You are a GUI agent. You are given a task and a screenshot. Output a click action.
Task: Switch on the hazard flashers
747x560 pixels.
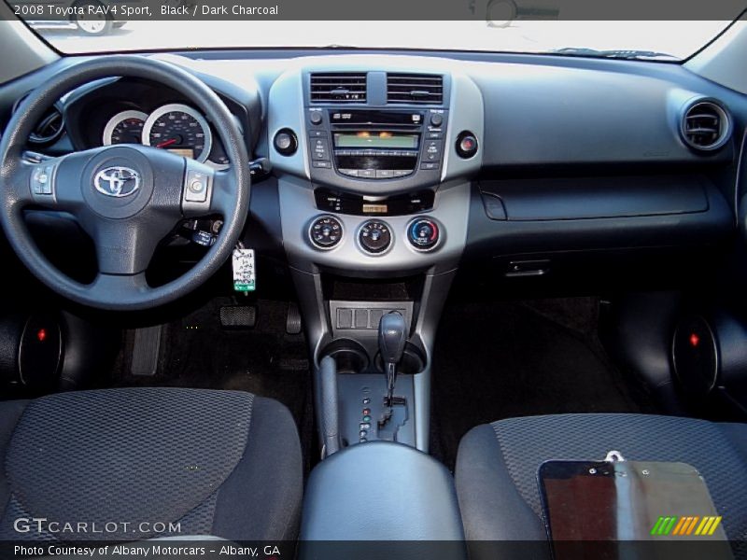[466, 143]
